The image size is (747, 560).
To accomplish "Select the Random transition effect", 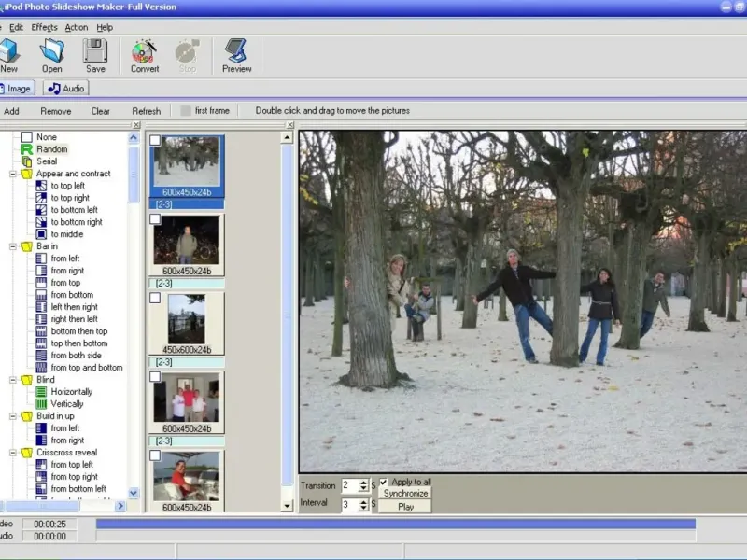I will pos(52,149).
